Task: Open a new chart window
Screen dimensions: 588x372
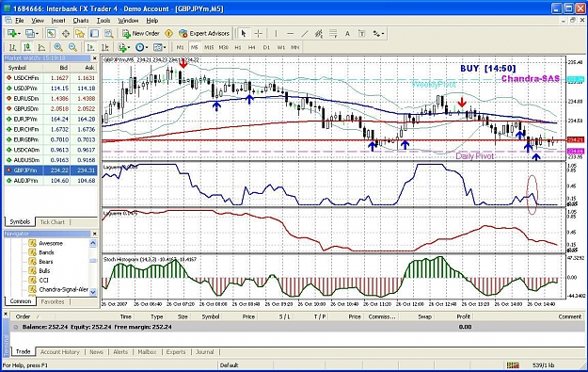Action: (11, 33)
